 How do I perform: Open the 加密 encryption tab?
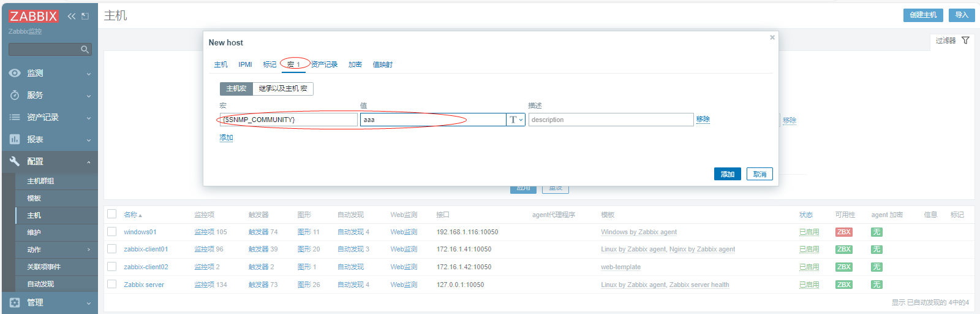pyautogui.click(x=355, y=64)
